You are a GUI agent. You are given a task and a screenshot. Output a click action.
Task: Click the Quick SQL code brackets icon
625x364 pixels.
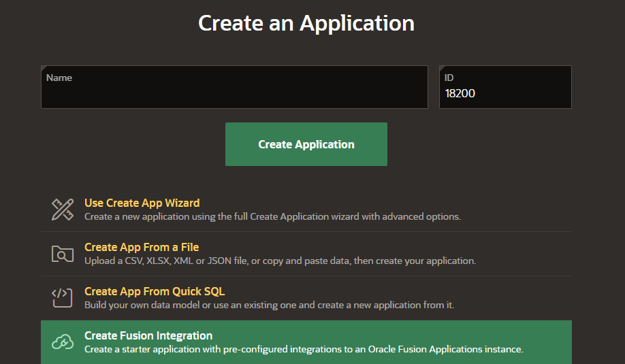pos(62,298)
